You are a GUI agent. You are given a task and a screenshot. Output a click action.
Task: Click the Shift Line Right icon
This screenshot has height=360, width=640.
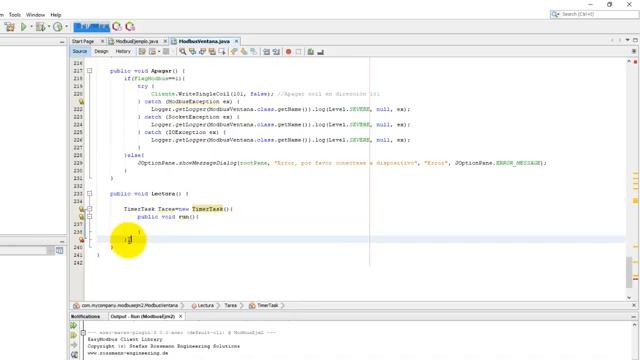[276, 52]
